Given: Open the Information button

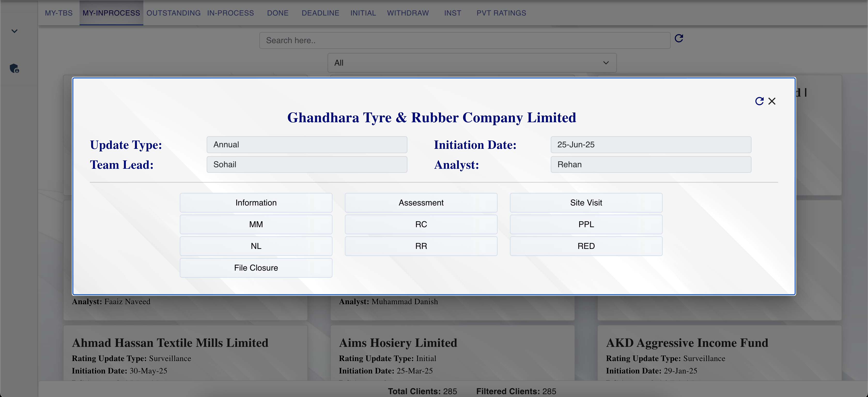Looking at the screenshot, I should [x=256, y=203].
